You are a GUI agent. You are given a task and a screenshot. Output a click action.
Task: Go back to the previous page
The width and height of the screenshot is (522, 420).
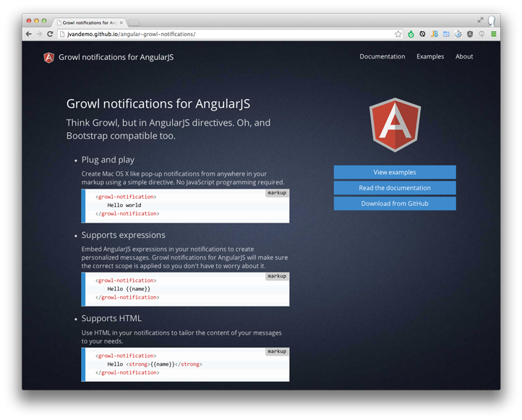pyautogui.click(x=29, y=34)
